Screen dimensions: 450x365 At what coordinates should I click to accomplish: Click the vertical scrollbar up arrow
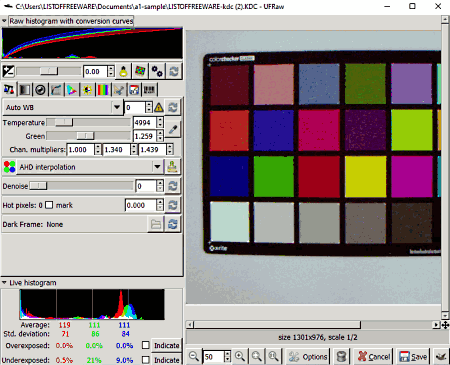[x=445, y=19]
